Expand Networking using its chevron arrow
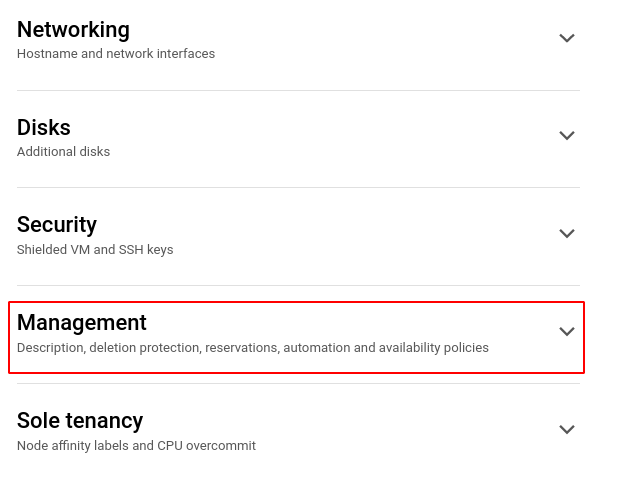This screenshot has height=493, width=625. 567,38
